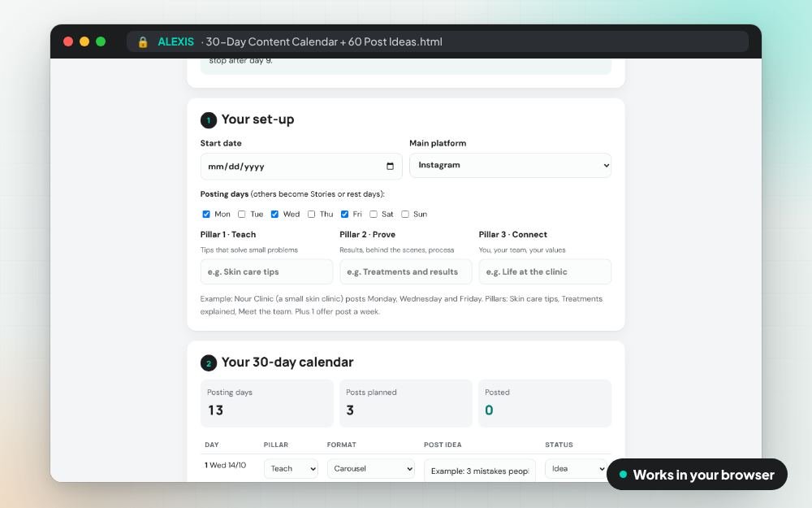Check the Thu posting day checkbox
Viewport: 812px width, 508px height.
311,214
